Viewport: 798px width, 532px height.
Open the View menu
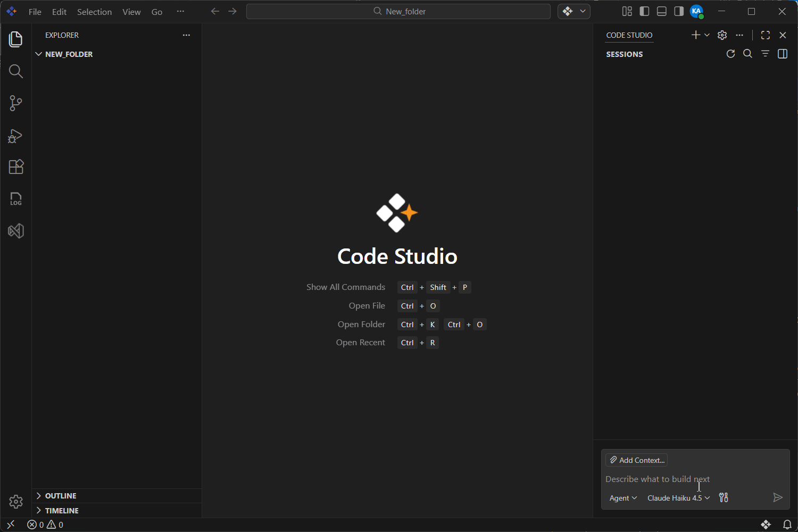click(131, 11)
